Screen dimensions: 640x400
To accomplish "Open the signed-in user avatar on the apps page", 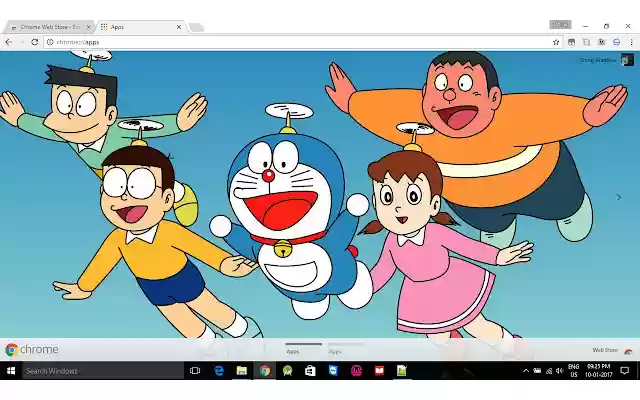I will click(x=627, y=60).
